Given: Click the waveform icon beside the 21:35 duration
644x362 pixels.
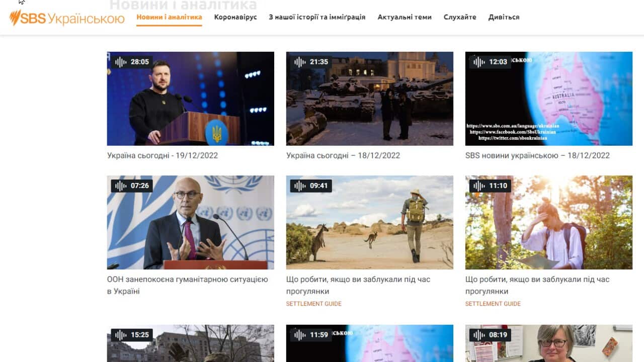Looking at the screenshot, I should click(298, 61).
